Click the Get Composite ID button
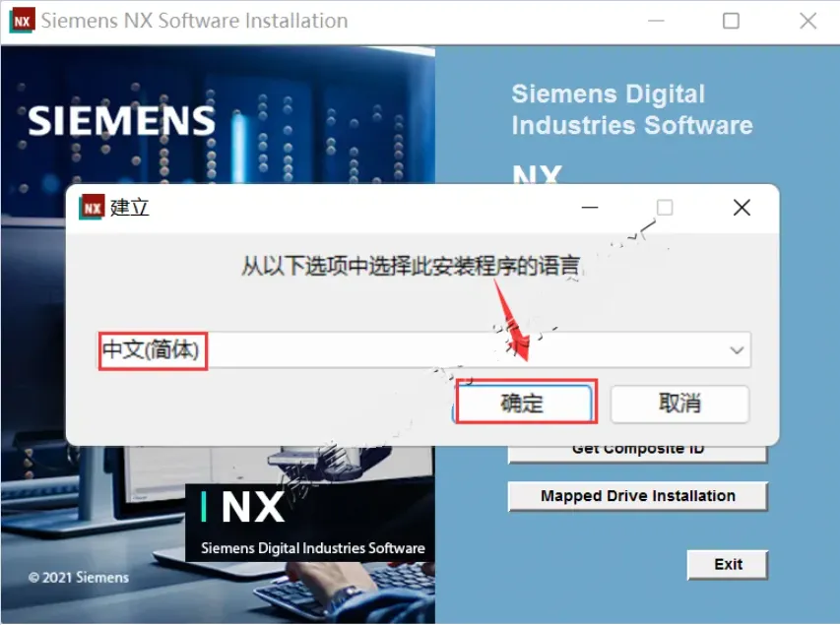The height and width of the screenshot is (625, 840). (637, 453)
